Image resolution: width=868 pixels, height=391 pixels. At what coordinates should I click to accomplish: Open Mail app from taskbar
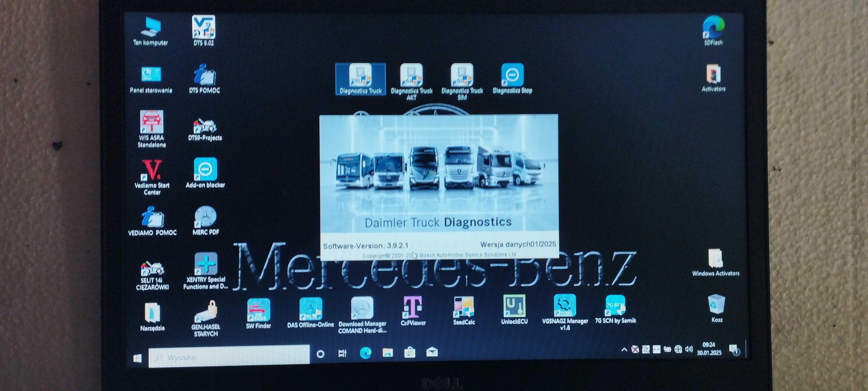(432, 352)
